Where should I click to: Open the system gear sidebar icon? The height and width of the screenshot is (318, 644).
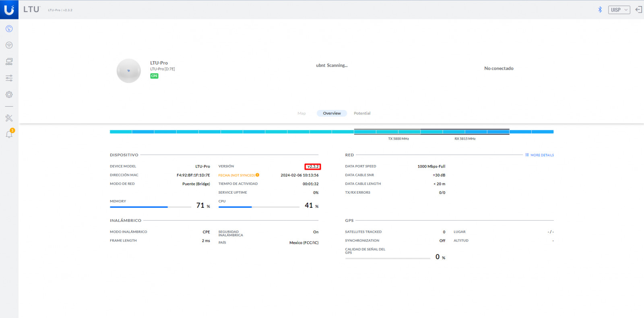pyautogui.click(x=9, y=95)
